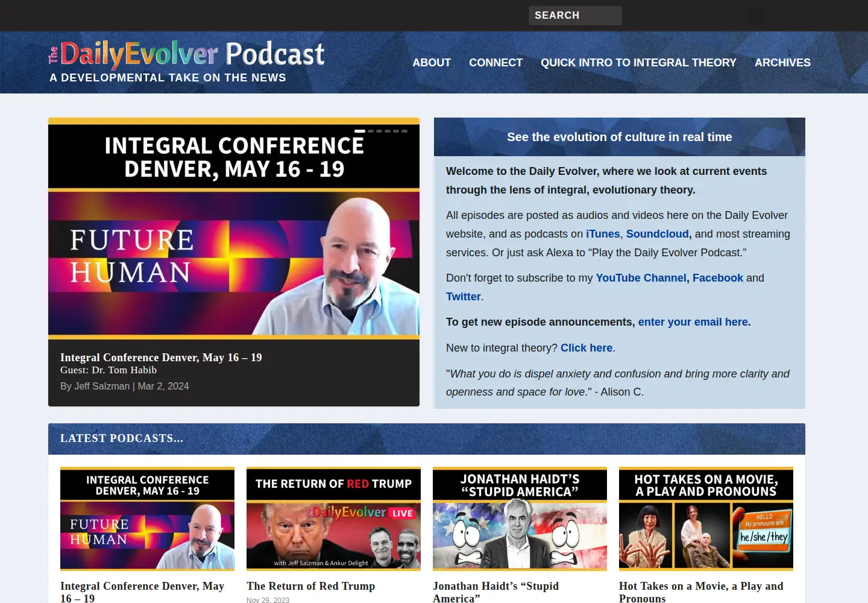Select the active first slide indicator
Image resolution: width=868 pixels, height=603 pixels.
(x=360, y=131)
